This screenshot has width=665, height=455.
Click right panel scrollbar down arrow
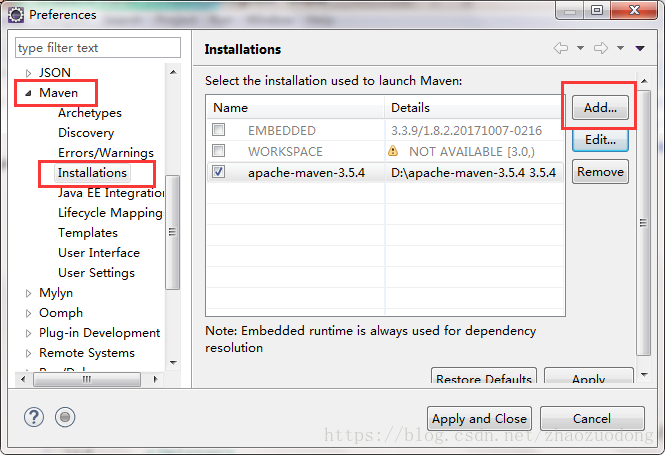(644, 374)
